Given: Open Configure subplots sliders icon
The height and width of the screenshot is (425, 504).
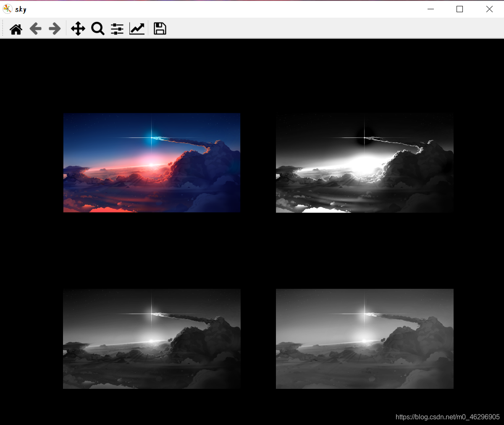Looking at the screenshot, I should [x=117, y=29].
